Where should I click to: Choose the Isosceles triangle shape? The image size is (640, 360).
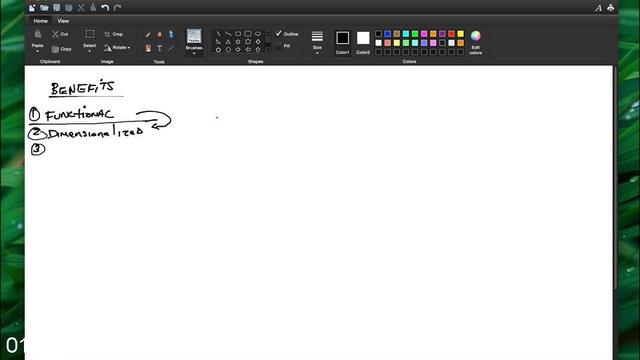pyautogui.click(x=228, y=42)
